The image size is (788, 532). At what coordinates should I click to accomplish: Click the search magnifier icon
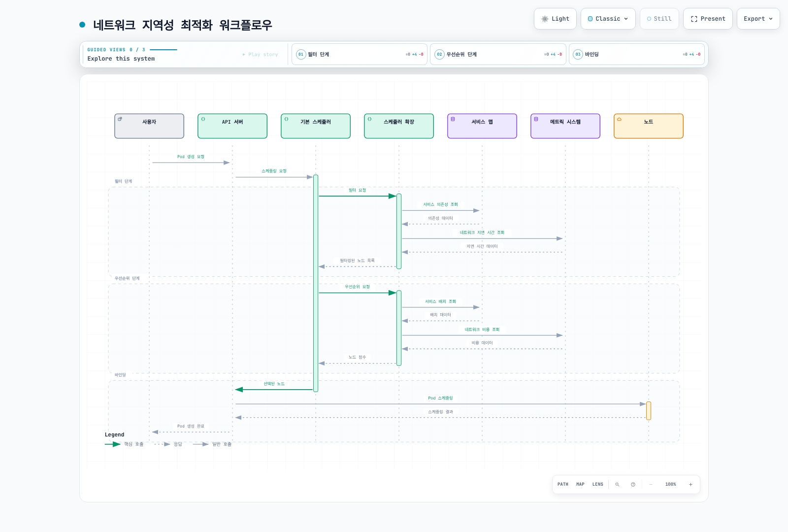[617, 484]
